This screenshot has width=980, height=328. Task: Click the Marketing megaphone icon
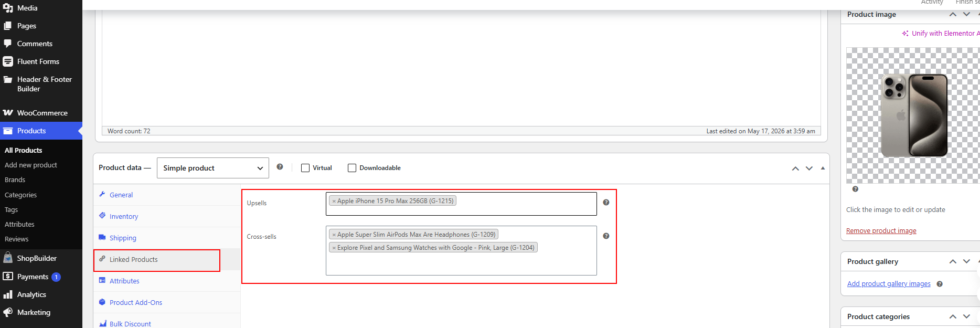point(8,312)
